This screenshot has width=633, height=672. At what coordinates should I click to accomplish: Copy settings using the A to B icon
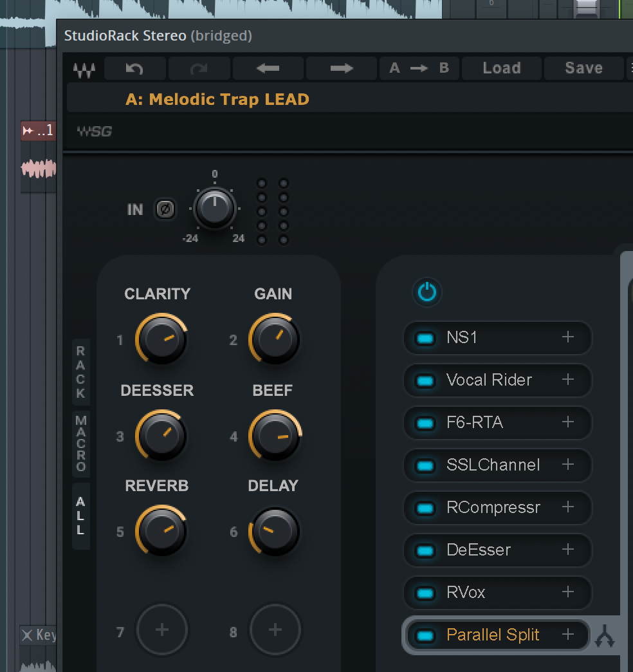click(x=419, y=68)
